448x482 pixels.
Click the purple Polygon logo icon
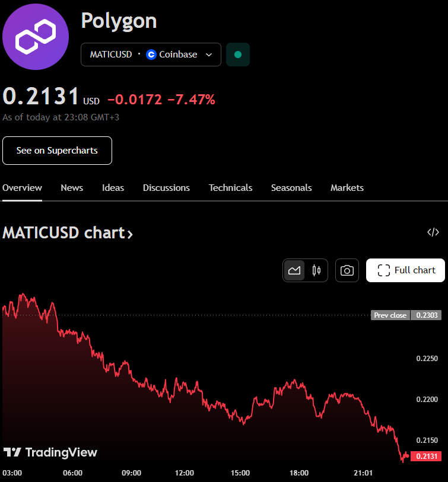tap(36, 37)
